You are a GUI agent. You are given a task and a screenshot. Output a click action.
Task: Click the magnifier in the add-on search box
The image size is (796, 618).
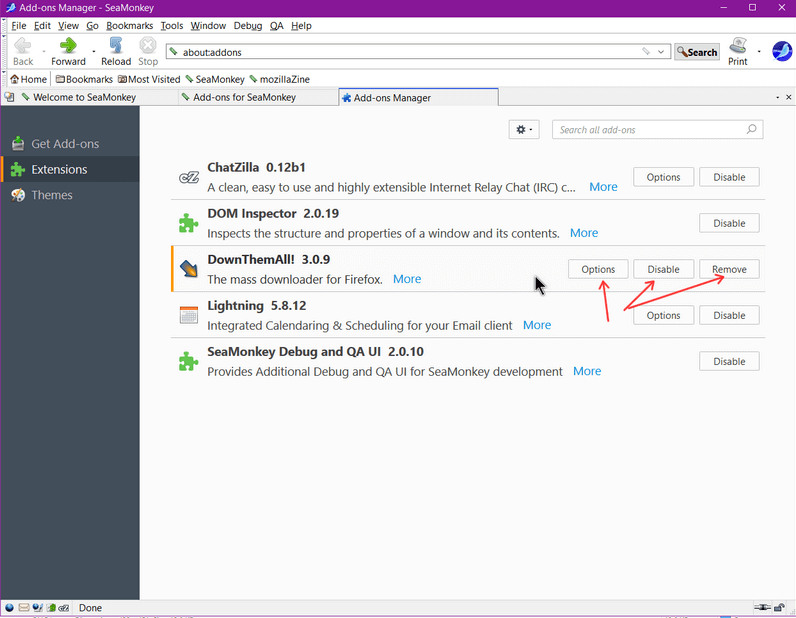[x=751, y=129]
